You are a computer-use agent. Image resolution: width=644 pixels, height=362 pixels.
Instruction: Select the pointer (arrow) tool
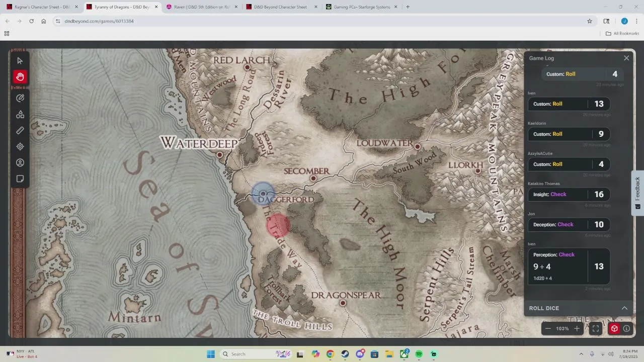point(20,61)
